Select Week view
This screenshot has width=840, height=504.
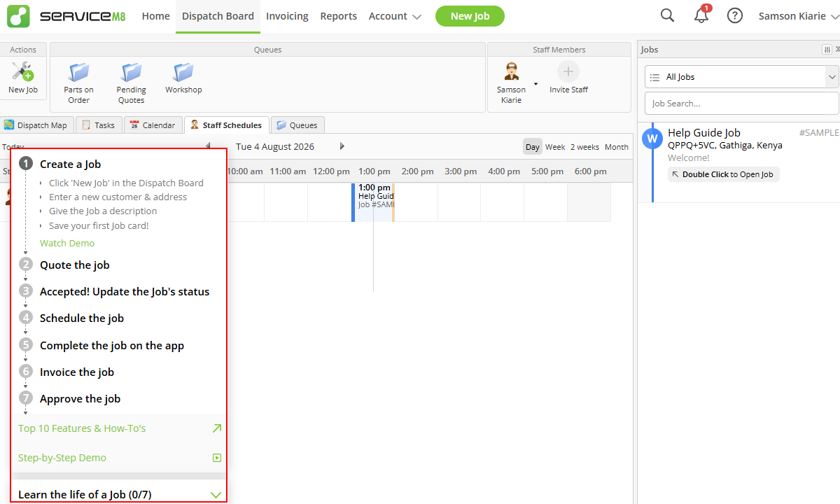pyautogui.click(x=555, y=147)
